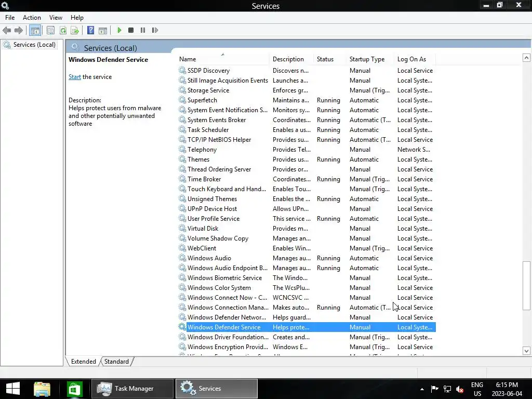Click the muted volume tray icon
This screenshot has height=399, width=532.
pos(460,389)
